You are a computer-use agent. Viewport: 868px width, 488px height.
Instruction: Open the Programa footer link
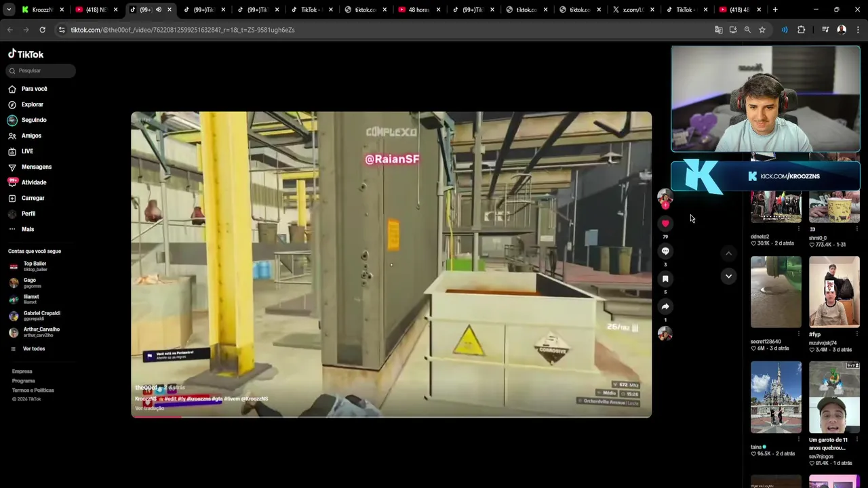click(x=23, y=381)
